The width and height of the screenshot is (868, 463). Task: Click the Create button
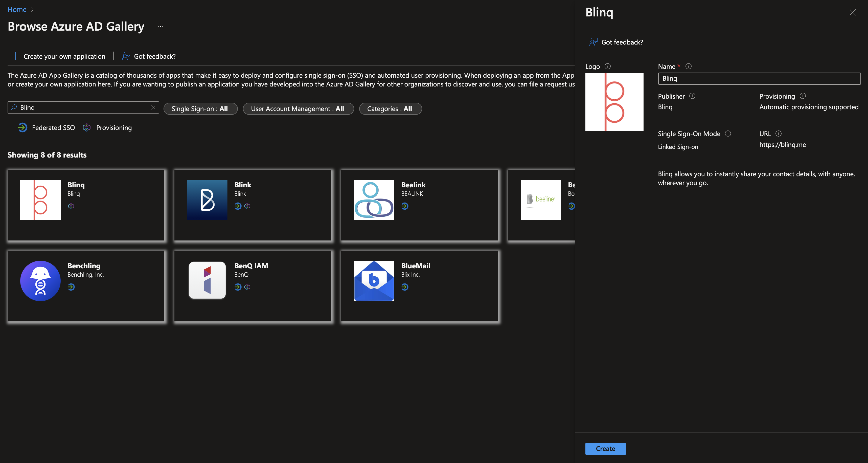pos(605,449)
